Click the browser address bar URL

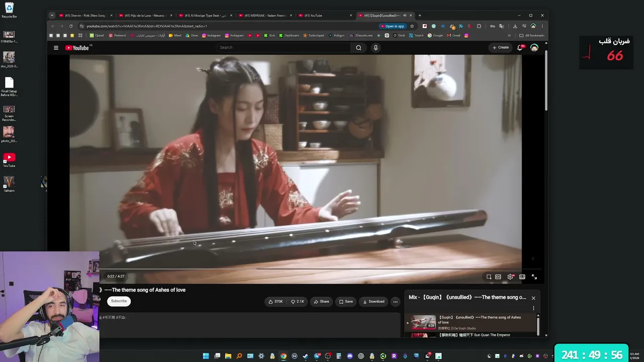click(146, 26)
